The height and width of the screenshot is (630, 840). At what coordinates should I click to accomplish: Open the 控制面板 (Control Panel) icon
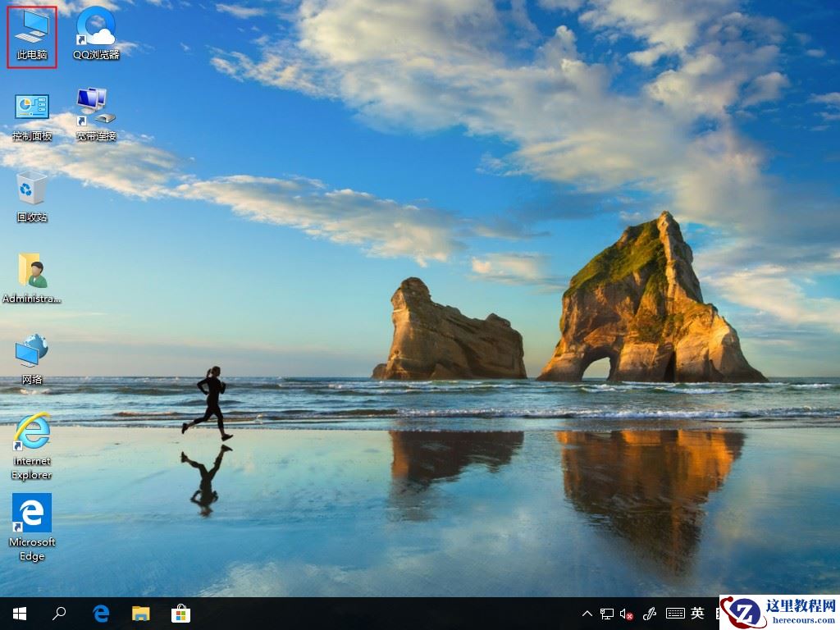click(31, 107)
